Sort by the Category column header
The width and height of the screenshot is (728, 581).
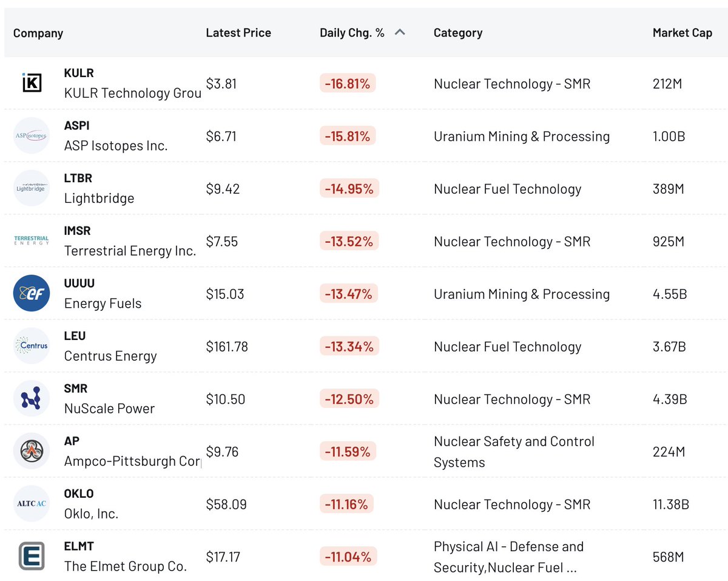[x=458, y=33]
